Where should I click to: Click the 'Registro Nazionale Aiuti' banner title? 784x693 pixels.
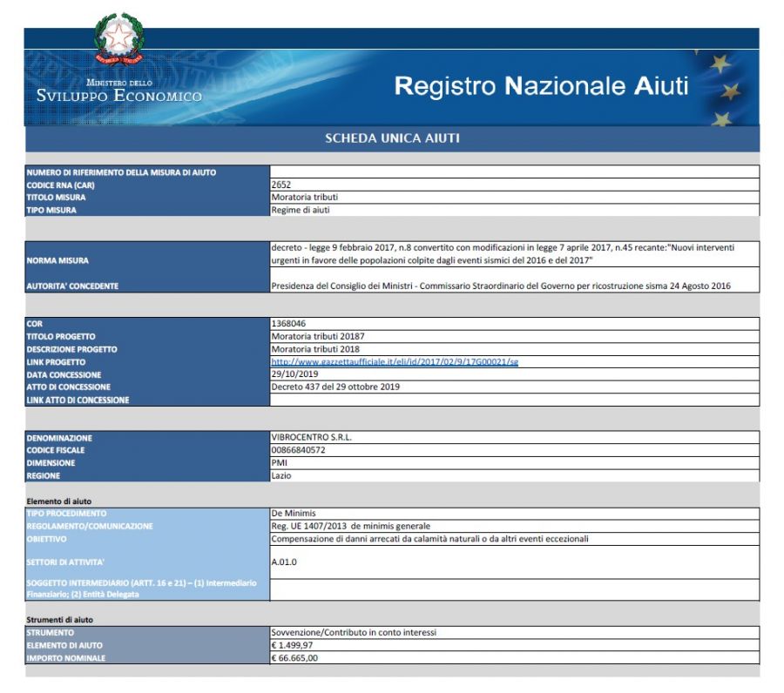tap(542, 86)
